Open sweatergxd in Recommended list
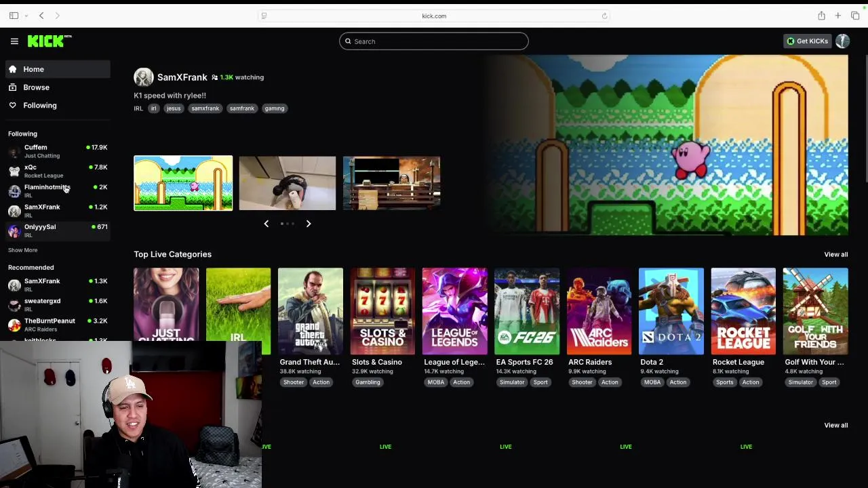868x488 pixels. tap(58, 305)
